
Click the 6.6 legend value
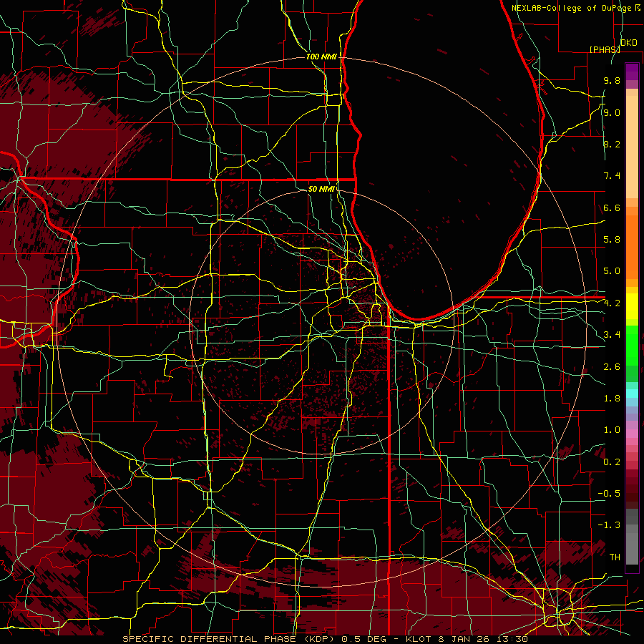click(612, 208)
